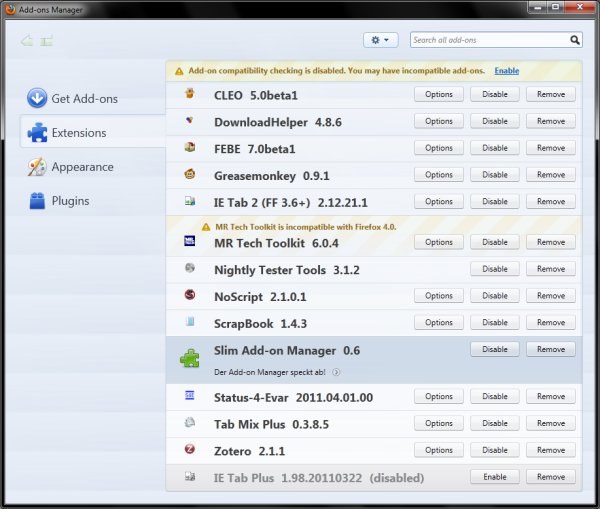Click the Enable compatibility checking link
Image resolution: width=600 pixels, height=509 pixels.
(506, 71)
